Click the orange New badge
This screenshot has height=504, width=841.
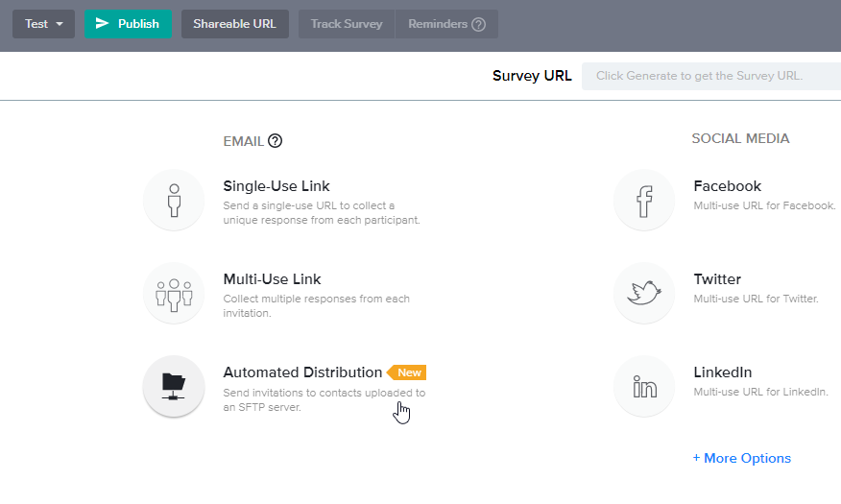[408, 372]
